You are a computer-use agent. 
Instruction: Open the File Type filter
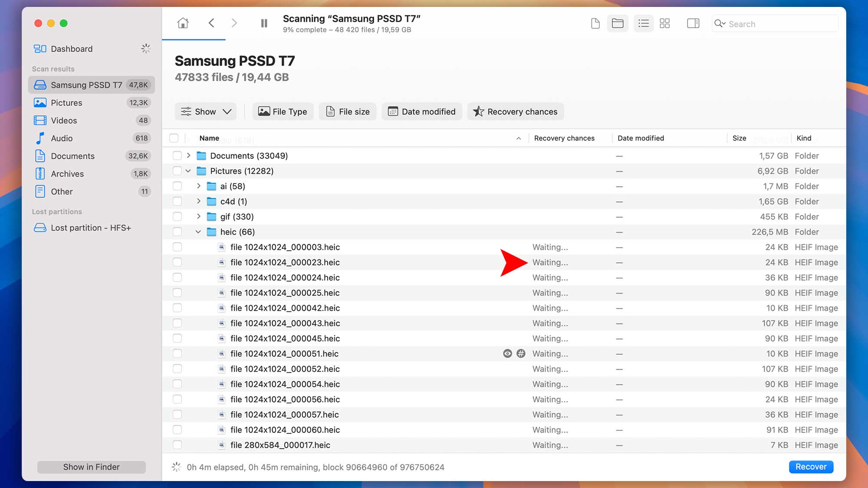283,112
